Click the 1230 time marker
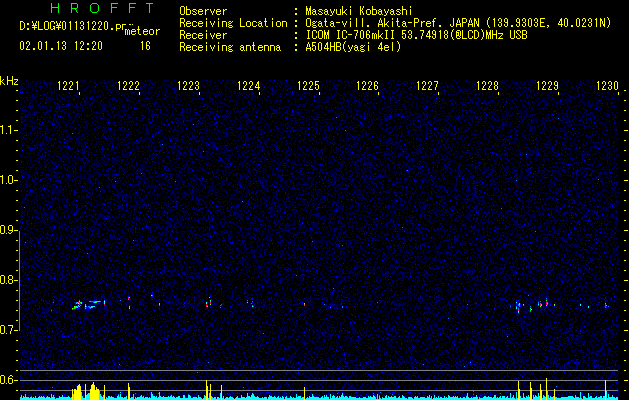This screenshot has height=400, width=629. coord(607,86)
